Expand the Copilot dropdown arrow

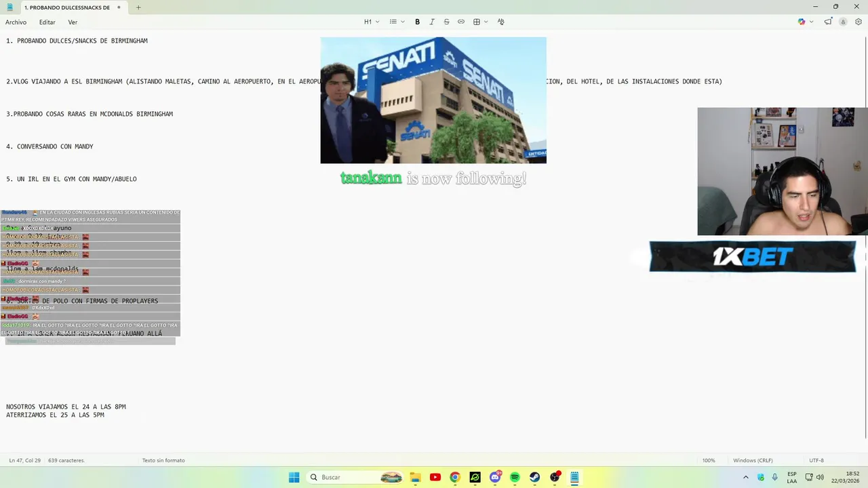811,22
